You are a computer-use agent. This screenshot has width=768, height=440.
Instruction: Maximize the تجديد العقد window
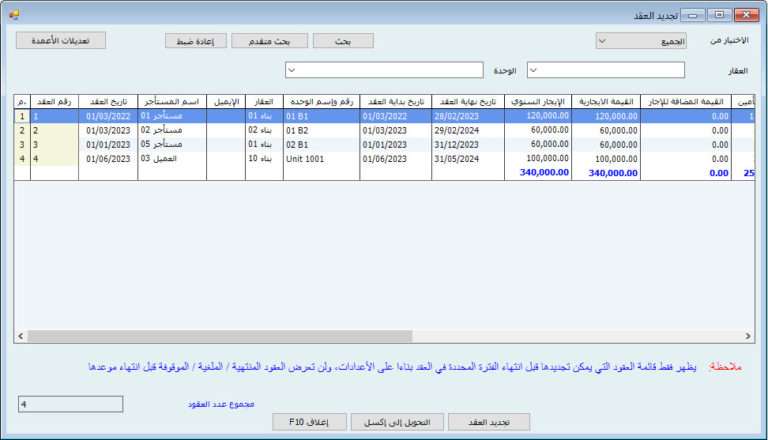point(718,15)
